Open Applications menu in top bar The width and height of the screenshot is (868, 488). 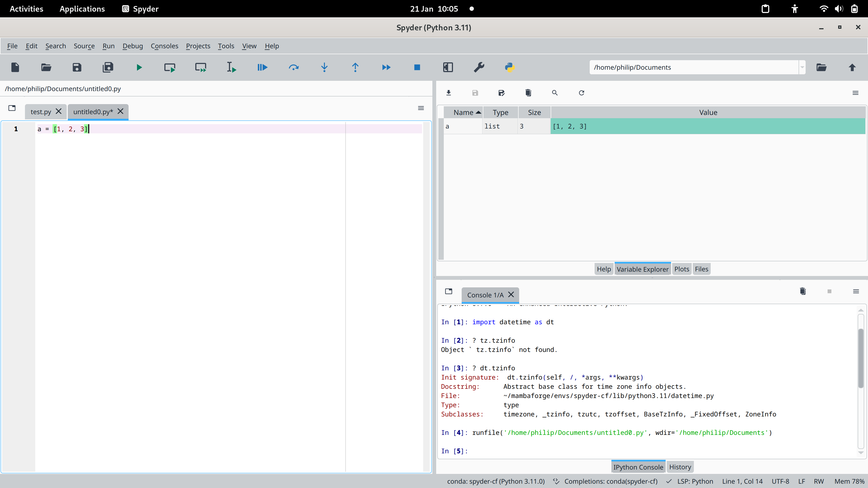point(82,9)
